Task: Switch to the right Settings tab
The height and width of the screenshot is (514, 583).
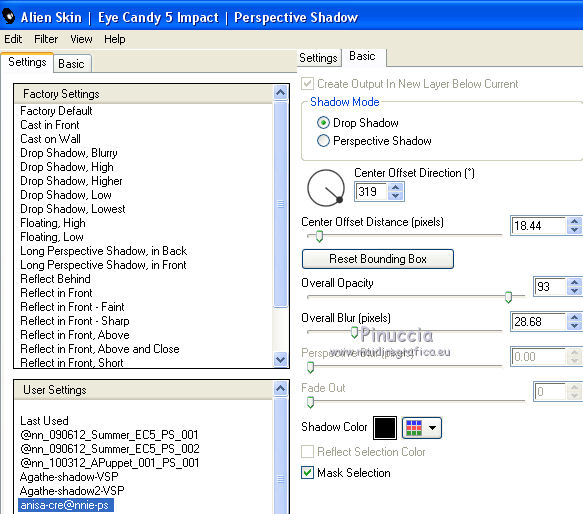Action: pos(318,58)
